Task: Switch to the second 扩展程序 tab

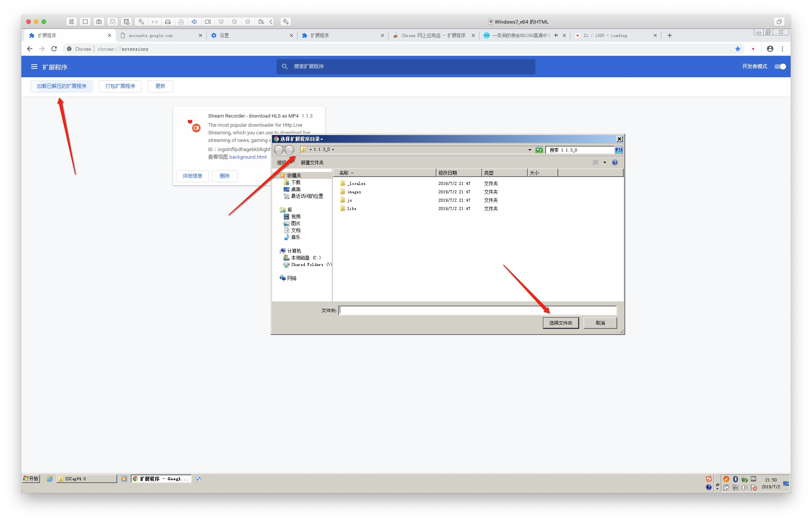Action: [x=342, y=35]
